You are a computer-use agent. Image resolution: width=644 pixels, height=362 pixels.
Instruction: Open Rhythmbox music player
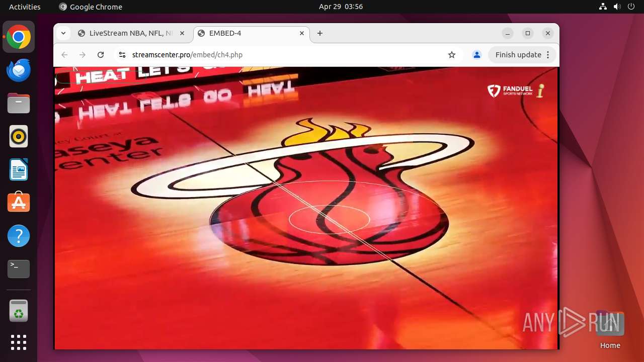19,137
